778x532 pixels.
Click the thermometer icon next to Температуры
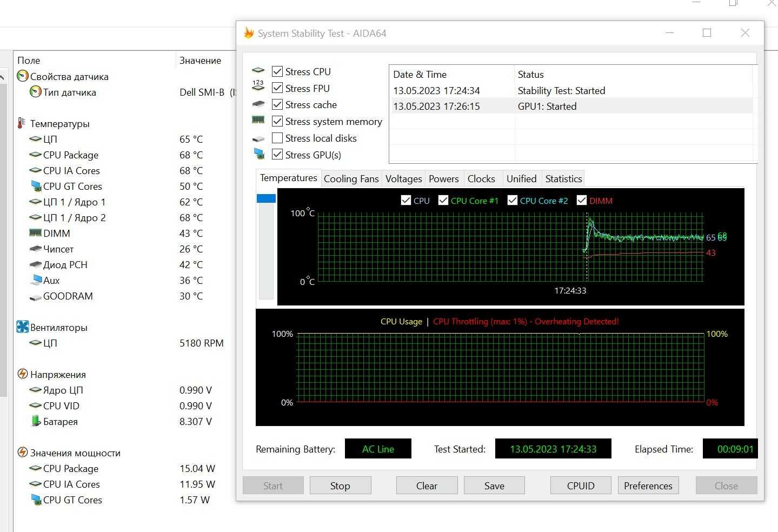pos(22,123)
